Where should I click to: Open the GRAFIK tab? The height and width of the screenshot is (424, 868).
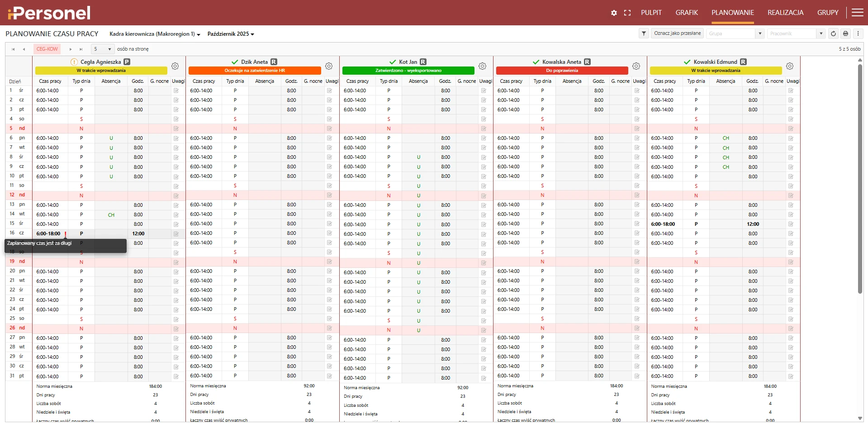click(x=687, y=13)
